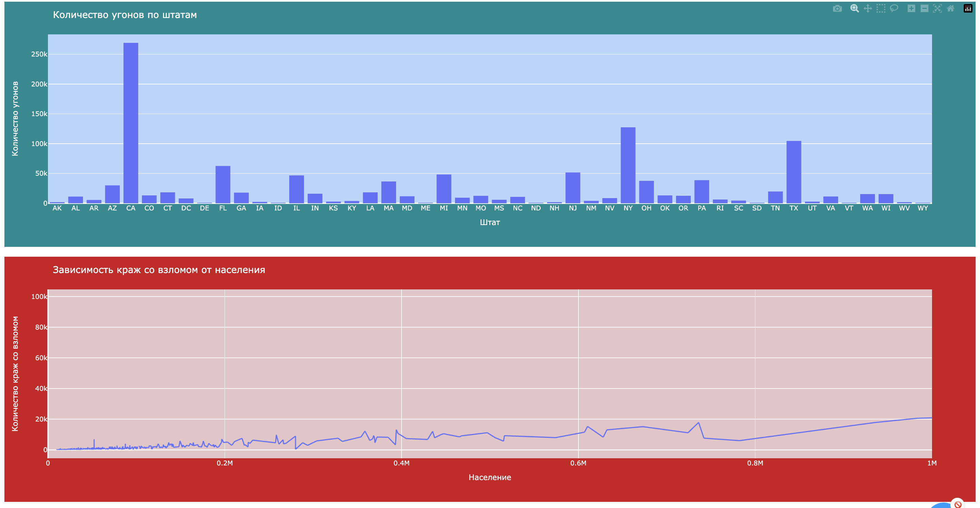980x508 pixels.
Task: Click the NY bar in chart
Action: click(628, 165)
